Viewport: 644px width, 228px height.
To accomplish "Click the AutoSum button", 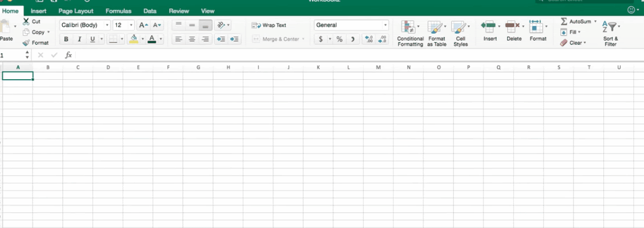I will tap(576, 21).
